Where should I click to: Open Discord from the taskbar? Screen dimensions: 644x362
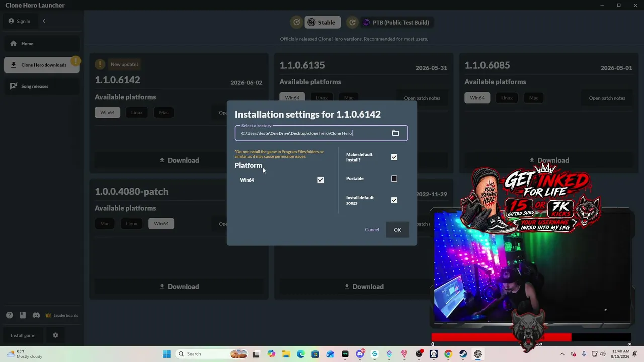coord(360,354)
